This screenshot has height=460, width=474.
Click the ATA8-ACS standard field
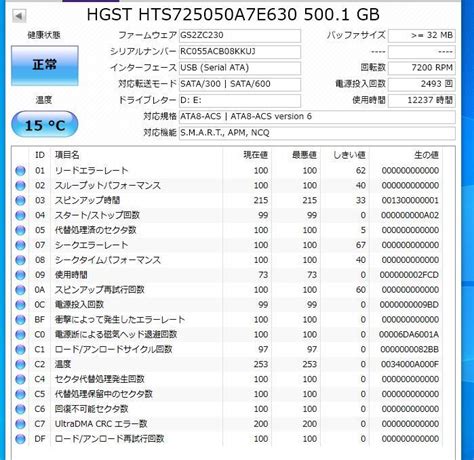317,116
